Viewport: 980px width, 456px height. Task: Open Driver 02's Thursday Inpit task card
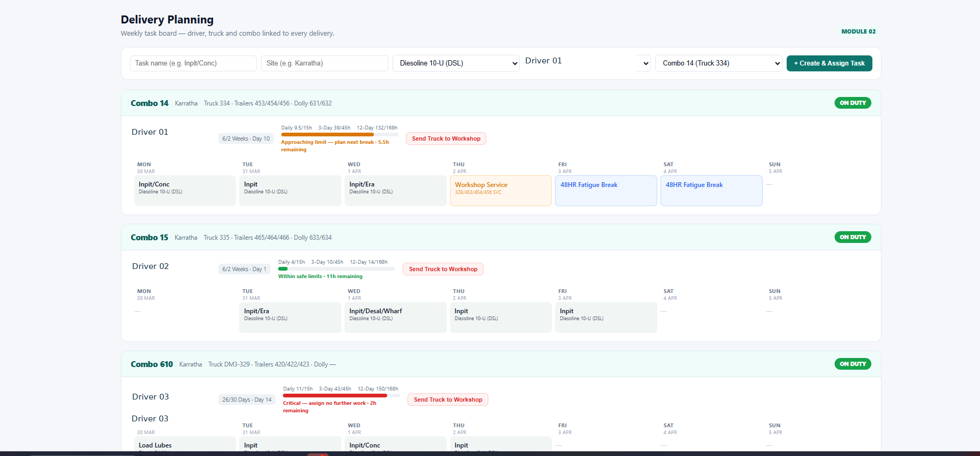tap(501, 317)
